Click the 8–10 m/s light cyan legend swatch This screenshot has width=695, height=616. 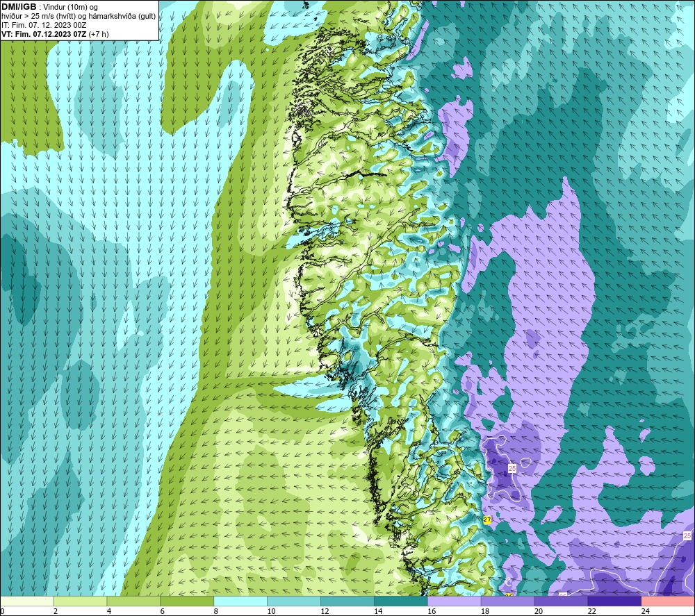pyautogui.click(x=240, y=601)
